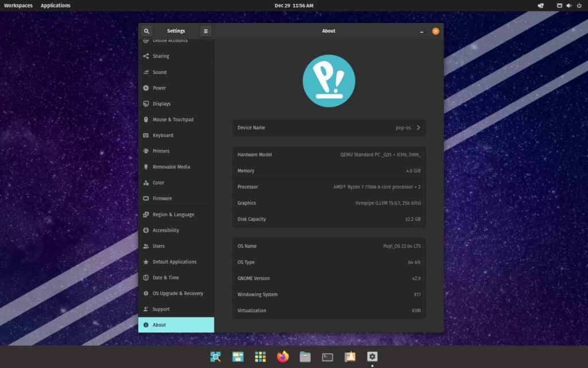This screenshot has height=368, width=588.
Task: Open the Files app in the dock
Action: [304, 356]
